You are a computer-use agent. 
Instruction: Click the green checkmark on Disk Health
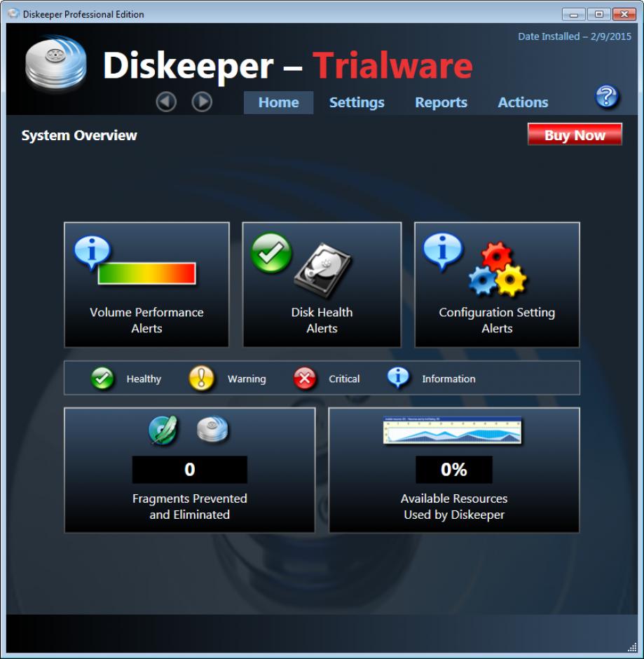coord(271,253)
